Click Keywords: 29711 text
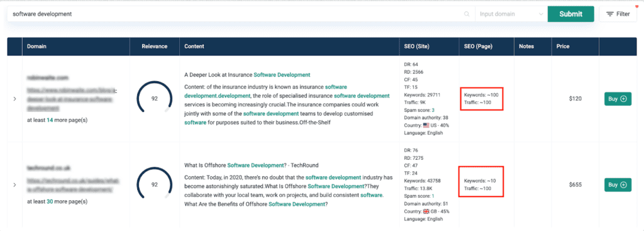This screenshot has width=644, height=231. [x=422, y=95]
